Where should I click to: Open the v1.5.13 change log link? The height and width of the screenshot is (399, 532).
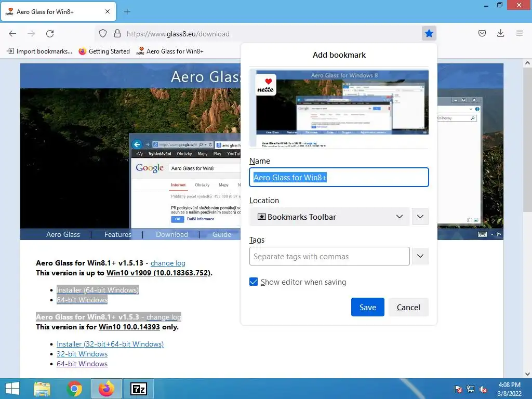click(x=168, y=263)
